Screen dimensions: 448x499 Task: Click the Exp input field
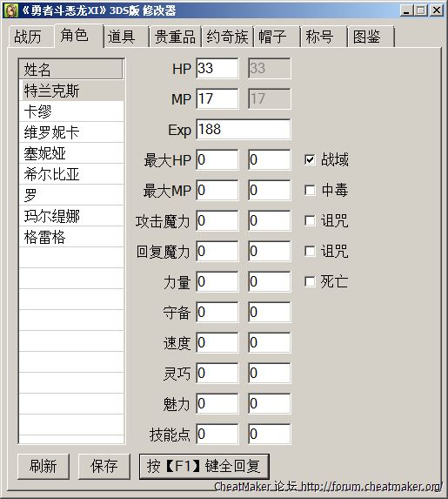click(x=244, y=130)
